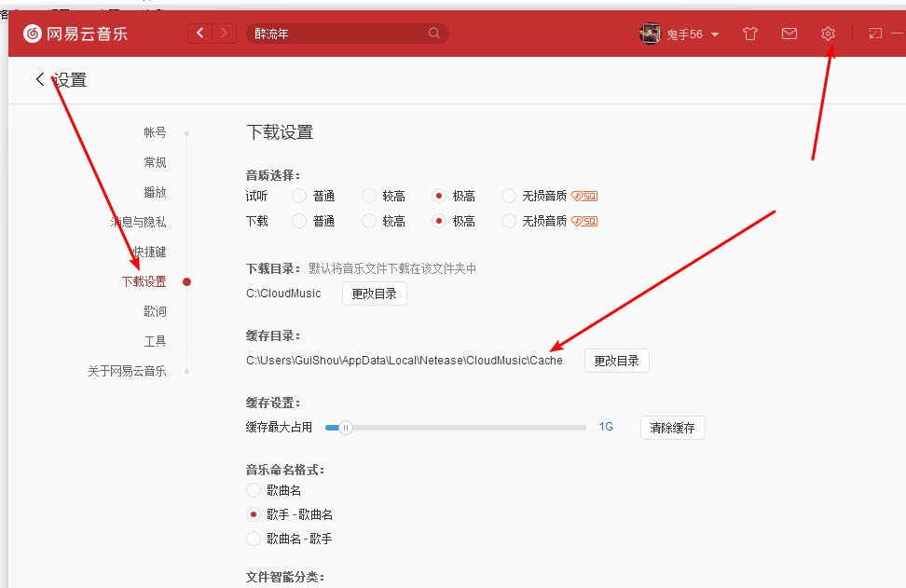Viewport: 906px width, 588px height.
Task: Click the NetEase Cloud Music logo
Action: click(75, 34)
